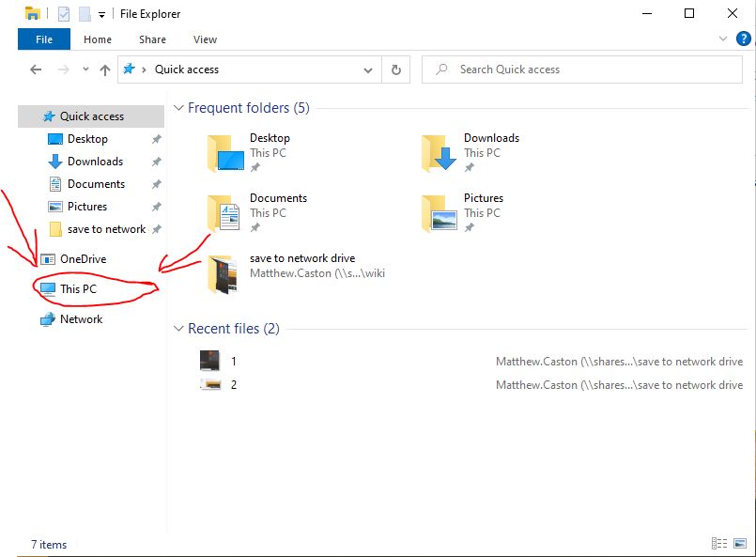Click path text of recent file 1
The width and height of the screenshot is (756, 557).
click(x=619, y=362)
